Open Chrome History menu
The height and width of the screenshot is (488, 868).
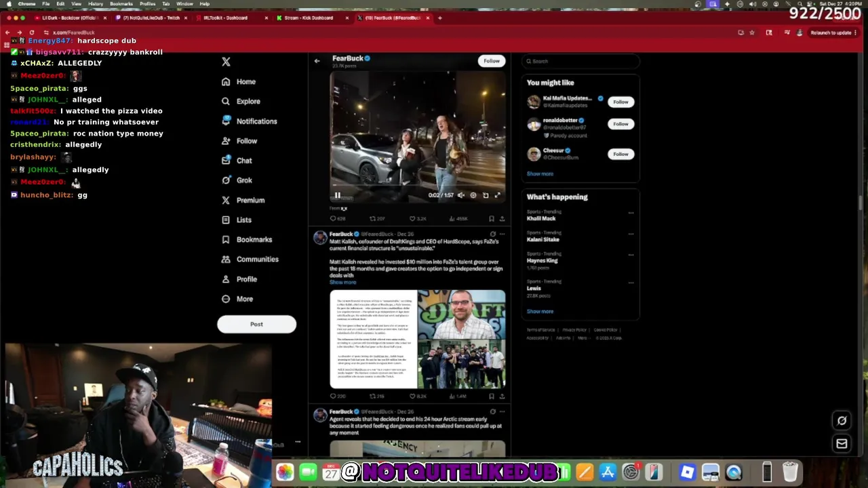point(96,3)
